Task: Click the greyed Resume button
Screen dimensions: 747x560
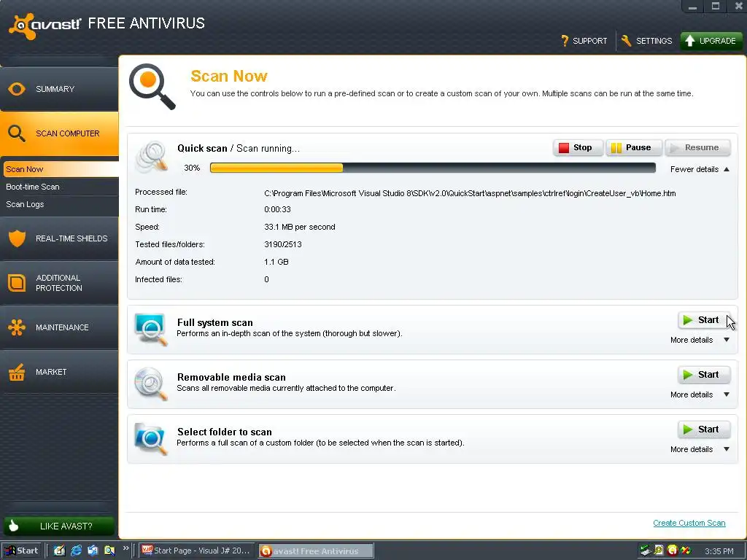Action: pyautogui.click(x=697, y=147)
